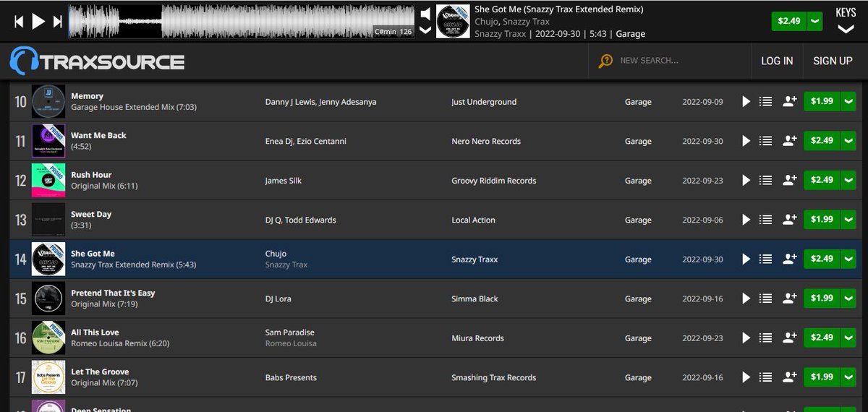Queue Let The Groove track
The image size is (868, 412).
[x=766, y=377]
